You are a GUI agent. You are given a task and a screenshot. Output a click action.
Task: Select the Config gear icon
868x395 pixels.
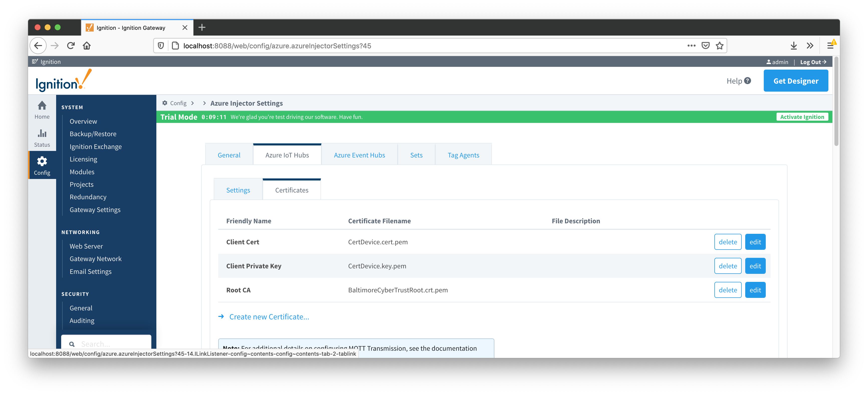[x=42, y=162]
